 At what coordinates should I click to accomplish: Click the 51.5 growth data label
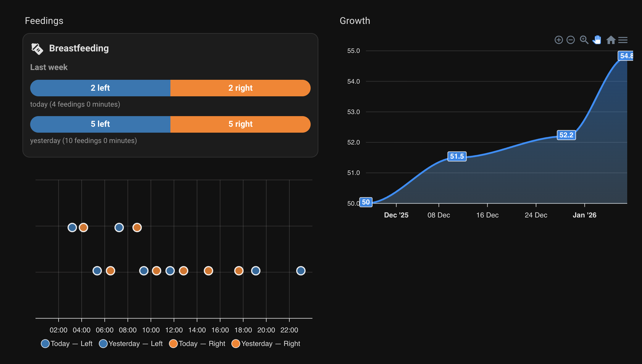coord(457,156)
